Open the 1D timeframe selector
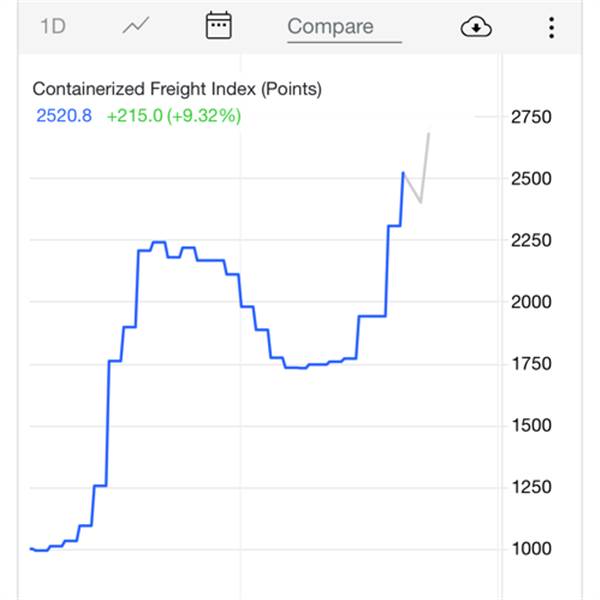This screenshot has height=600, width=600. pos(53,27)
